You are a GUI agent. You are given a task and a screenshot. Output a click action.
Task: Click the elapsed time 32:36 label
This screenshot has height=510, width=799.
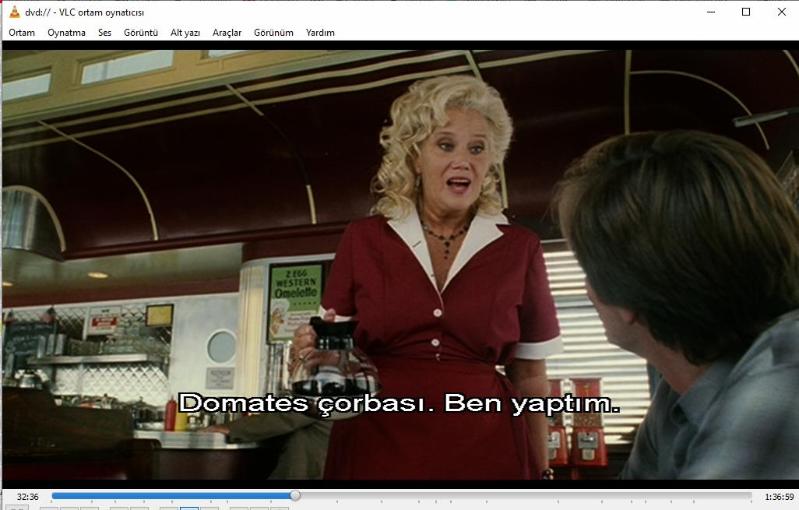[x=28, y=497]
